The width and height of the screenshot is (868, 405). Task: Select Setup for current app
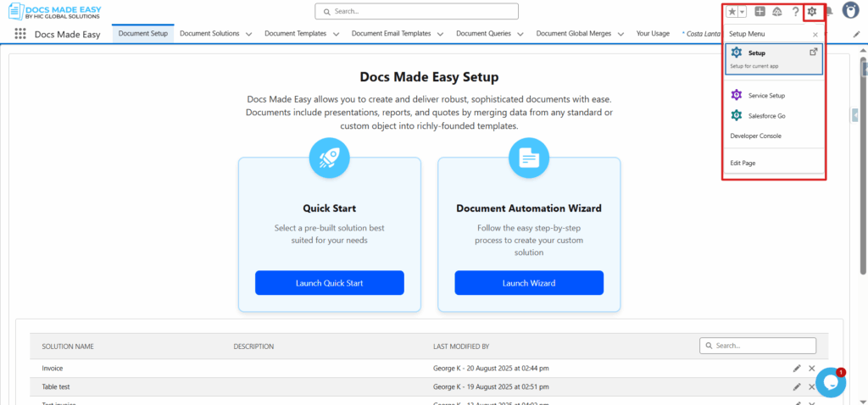[773, 58]
